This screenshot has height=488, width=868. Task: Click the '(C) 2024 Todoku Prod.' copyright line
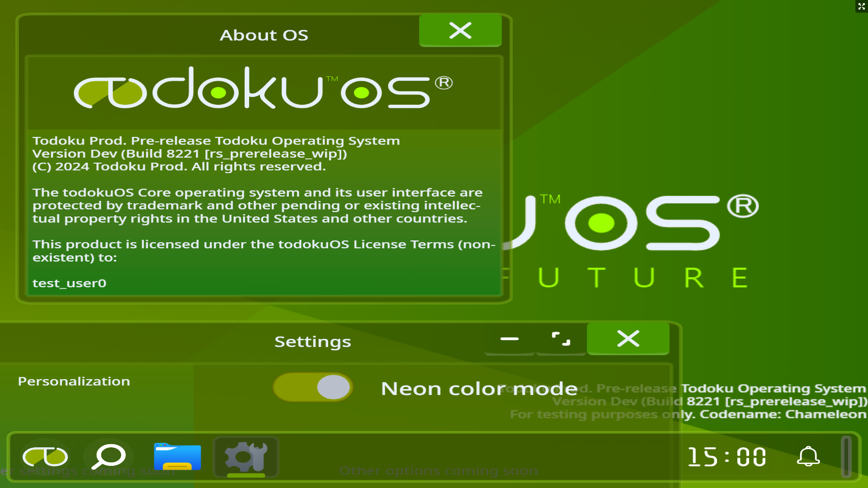(x=179, y=167)
